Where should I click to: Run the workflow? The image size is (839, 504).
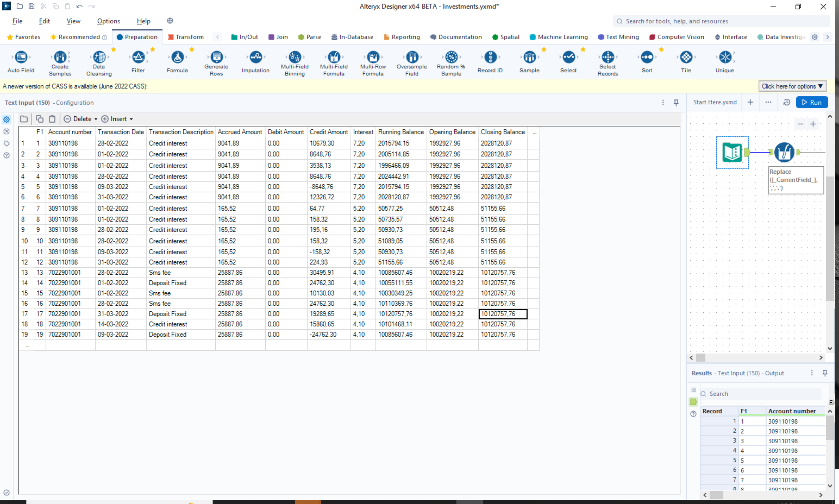coord(812,102)
